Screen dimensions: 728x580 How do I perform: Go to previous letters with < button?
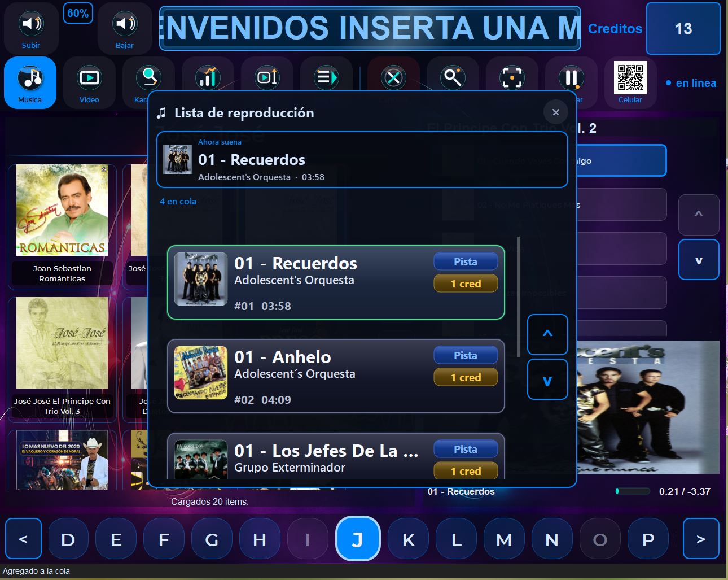(24, 539)
